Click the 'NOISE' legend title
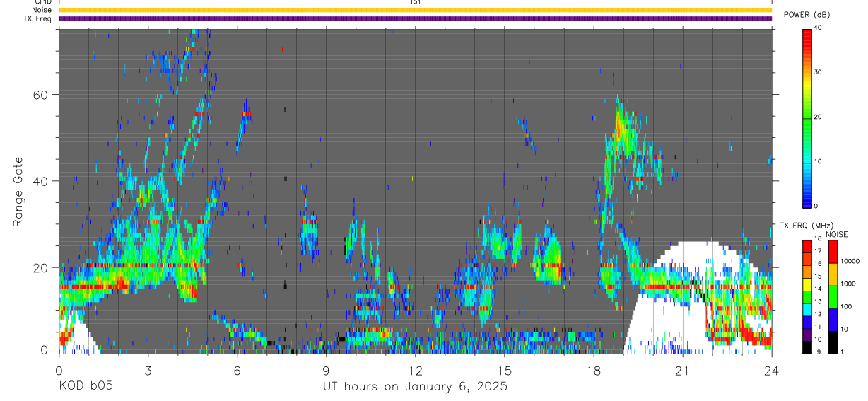868x401 pixels. tap(837, 234)
